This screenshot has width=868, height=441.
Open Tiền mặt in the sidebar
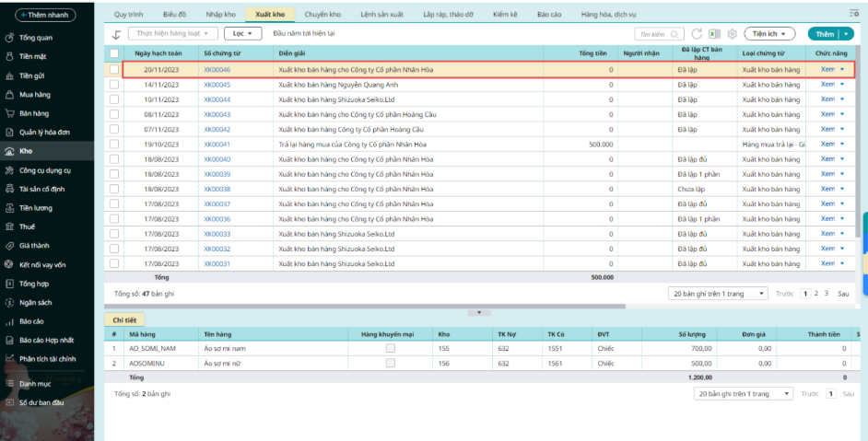pyautogui.click(x=32, y=56)
